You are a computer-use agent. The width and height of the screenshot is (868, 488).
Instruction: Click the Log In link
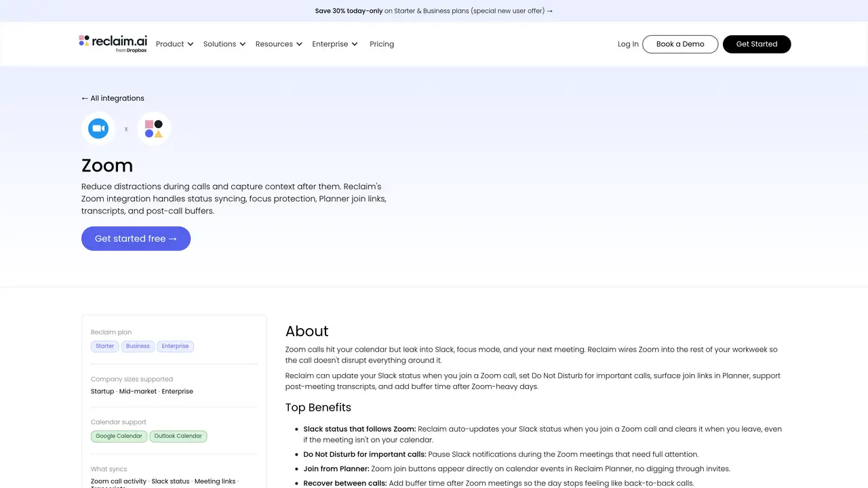[628, 44]
